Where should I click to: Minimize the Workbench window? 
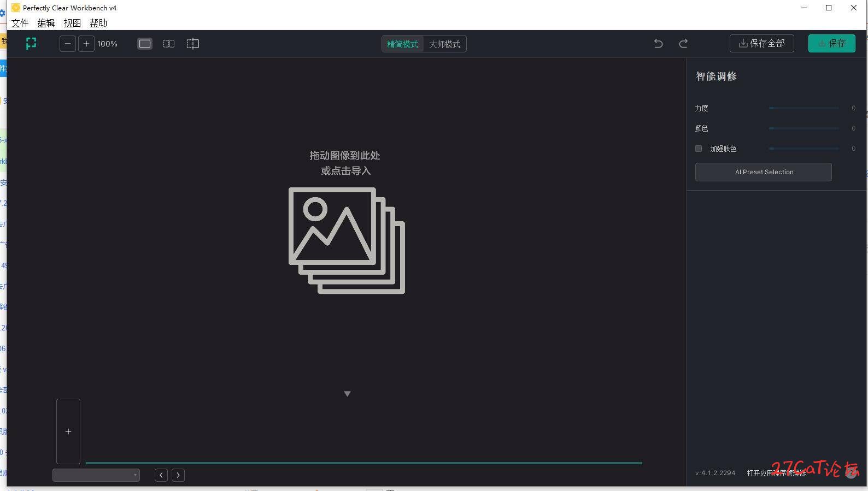tap(804, 8)
